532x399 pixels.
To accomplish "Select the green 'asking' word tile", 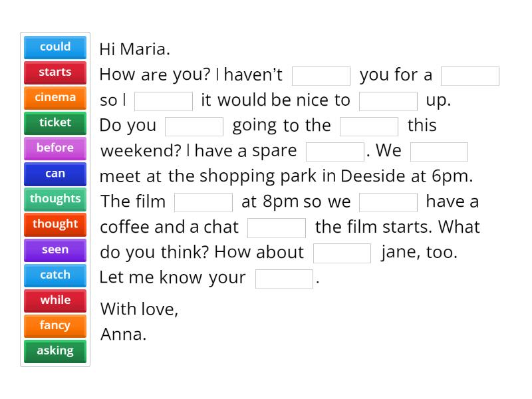I will (x=55, y=350).
